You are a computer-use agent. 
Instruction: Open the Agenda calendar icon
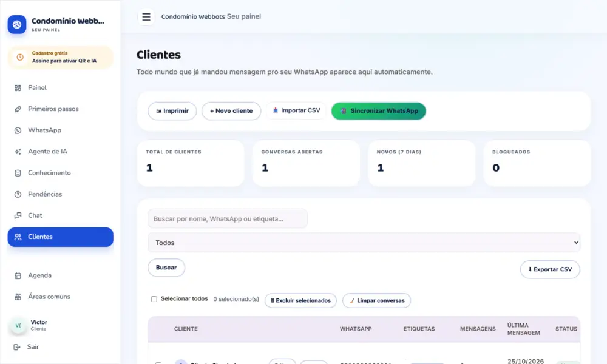coord(18,275)
